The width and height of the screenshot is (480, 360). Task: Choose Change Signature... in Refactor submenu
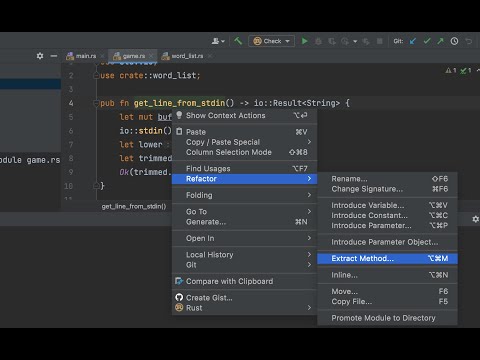tap(387, 189)
